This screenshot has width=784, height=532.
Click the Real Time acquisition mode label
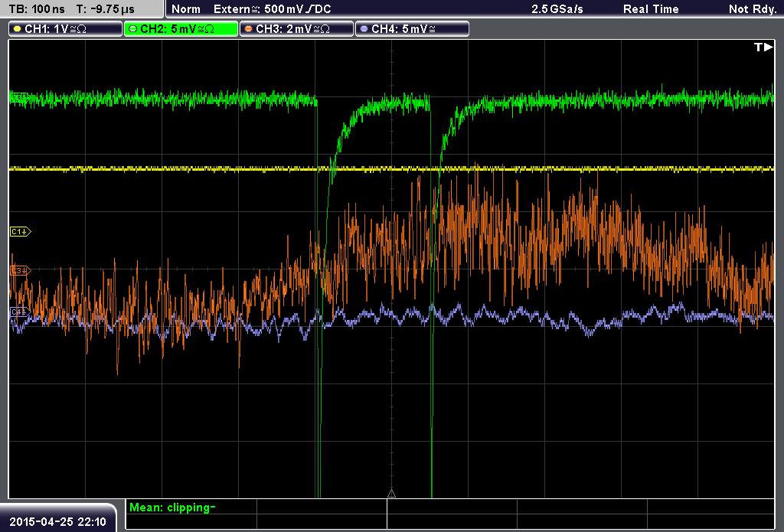point(651,9)
